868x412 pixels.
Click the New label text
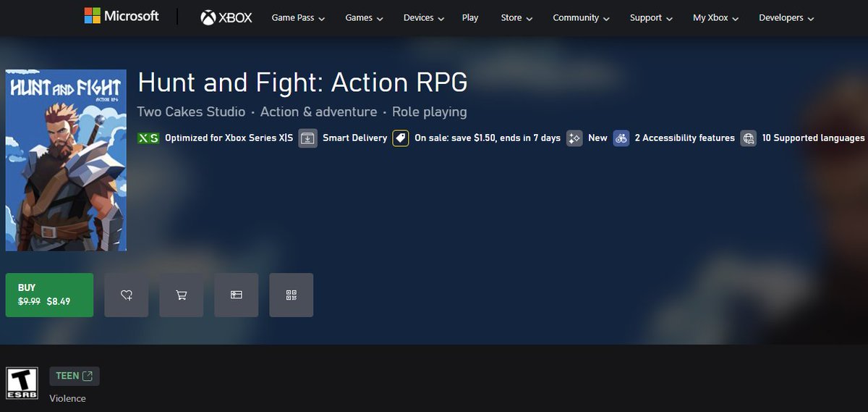(x=597, y=138)
